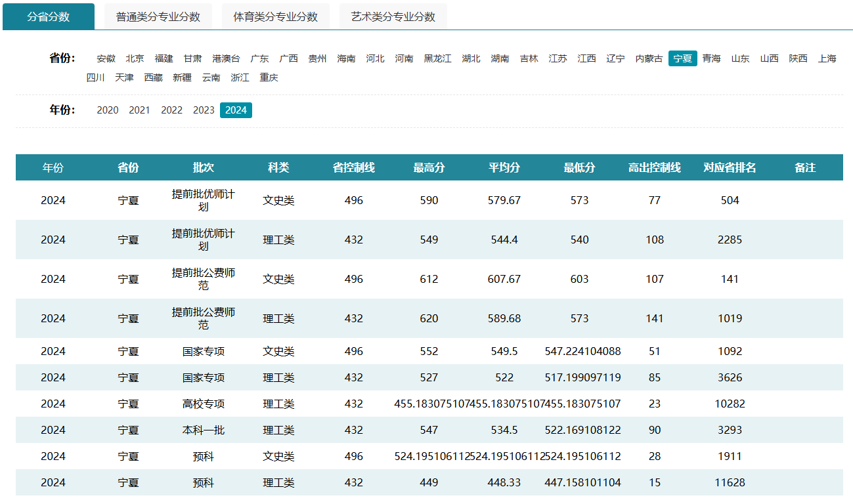
Task: Open the 体育类分专业分数 tab
Action: (x=275, y=17)
